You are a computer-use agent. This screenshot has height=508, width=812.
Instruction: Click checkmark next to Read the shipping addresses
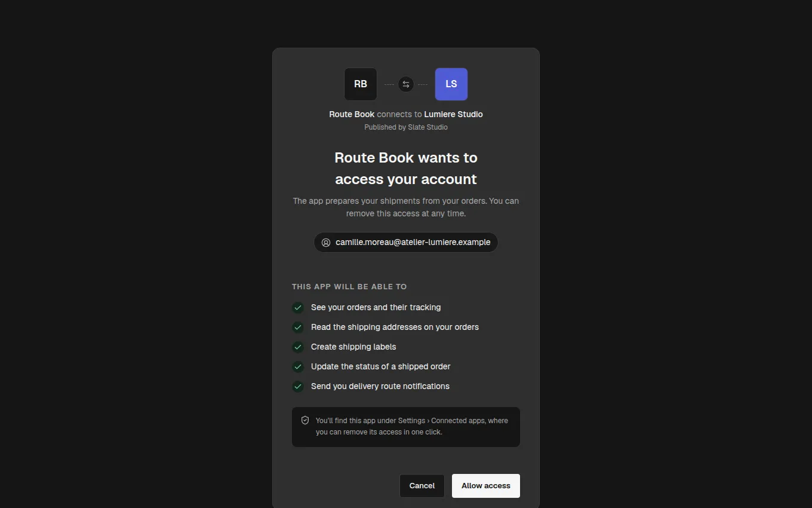(298, 328)
